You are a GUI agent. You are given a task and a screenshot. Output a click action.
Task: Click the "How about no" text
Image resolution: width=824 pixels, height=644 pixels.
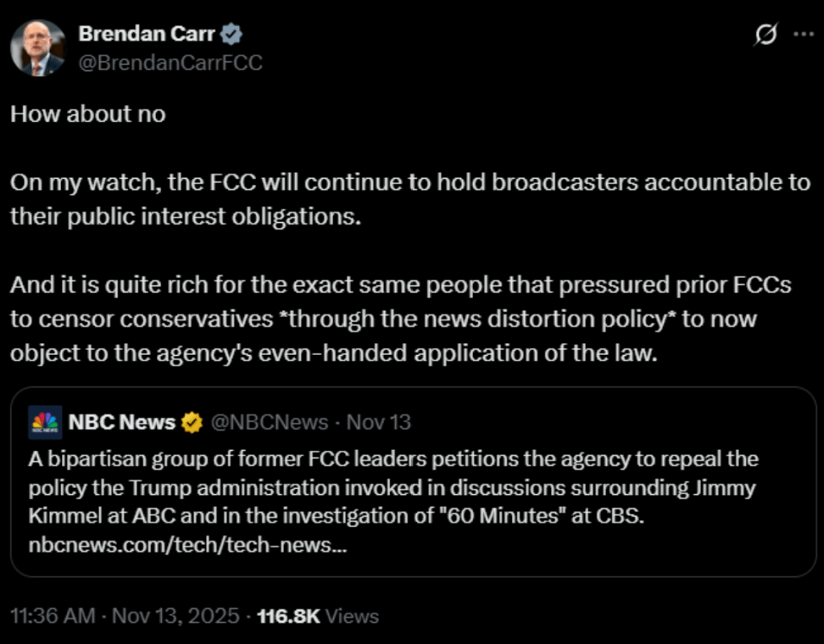pos(88,114)
